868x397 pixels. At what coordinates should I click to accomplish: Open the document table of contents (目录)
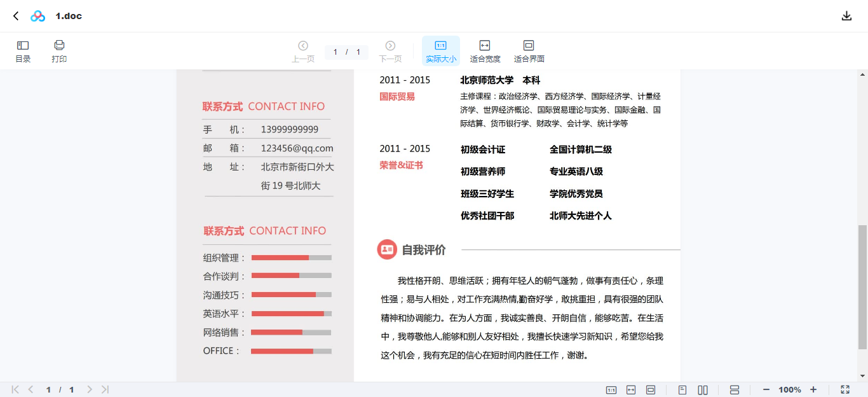[x=22, y=51]
